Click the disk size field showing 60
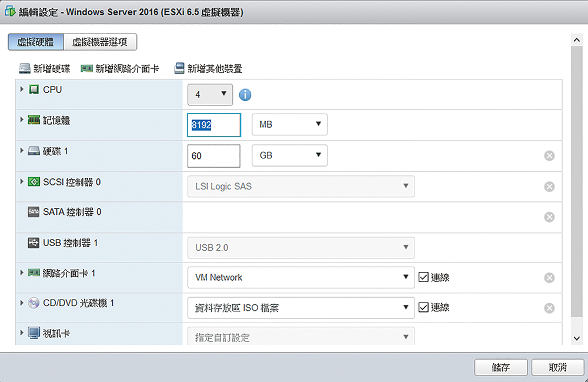Image resolution: width=588 pixels, height=382 pixels. click(214, 156)
